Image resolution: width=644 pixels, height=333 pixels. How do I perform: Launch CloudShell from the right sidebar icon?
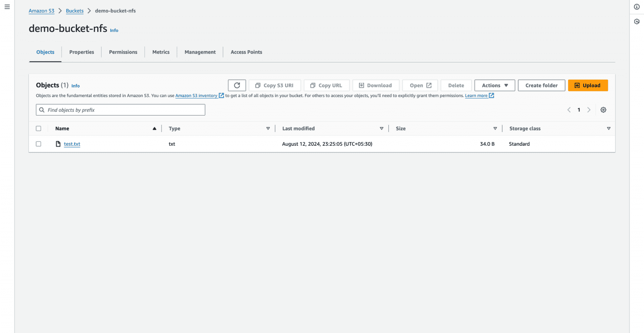point(636,21)
